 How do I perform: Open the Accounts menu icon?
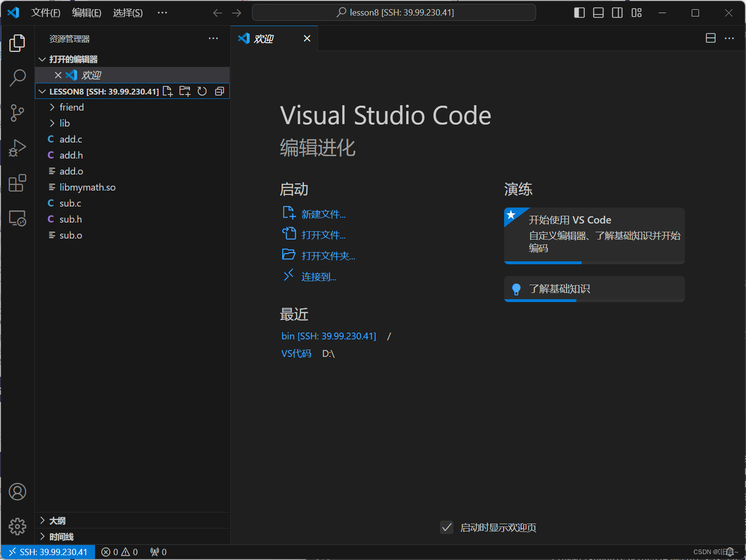tap(17, 492)
